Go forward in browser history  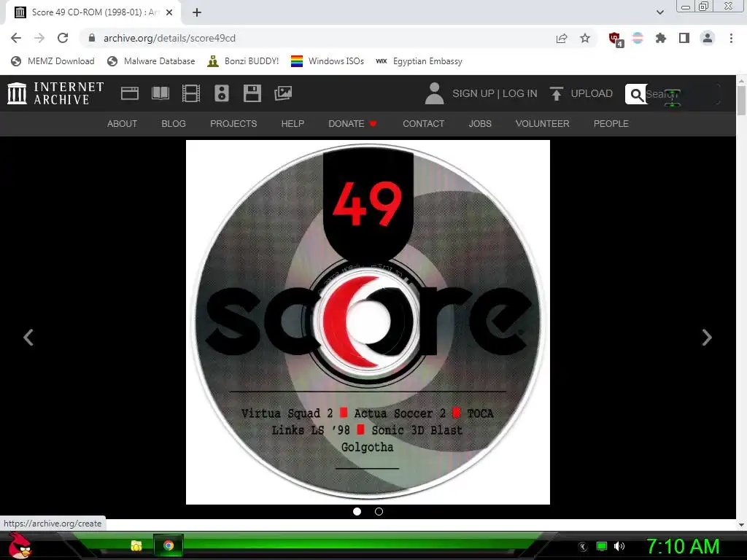pos(39,38)
